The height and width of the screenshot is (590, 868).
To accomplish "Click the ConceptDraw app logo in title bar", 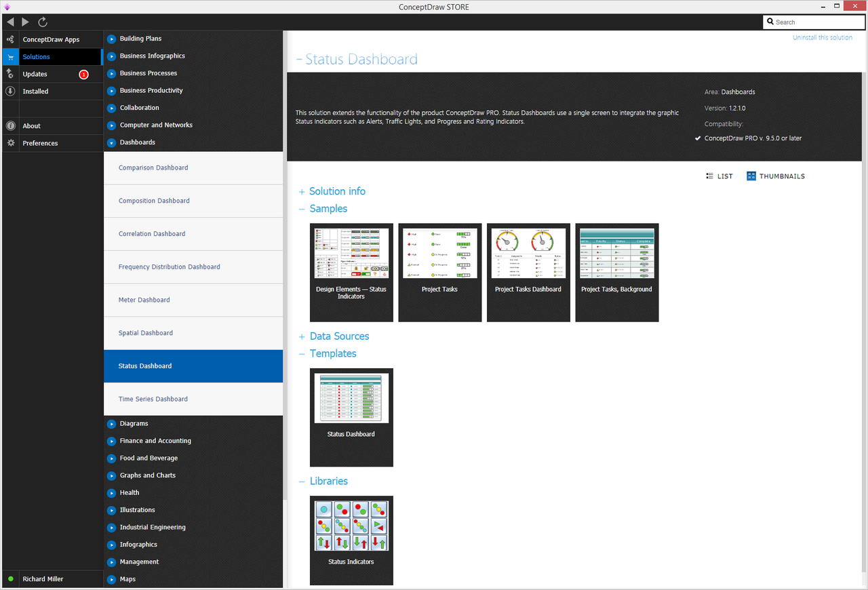I will [x=7, y=7].
